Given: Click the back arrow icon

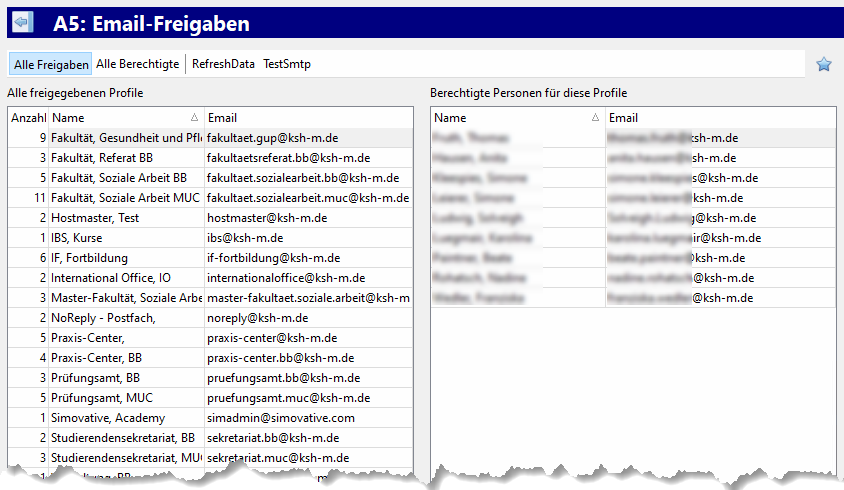Looking at the screenshot, I should pyautogui.click(x=21, y=22).
